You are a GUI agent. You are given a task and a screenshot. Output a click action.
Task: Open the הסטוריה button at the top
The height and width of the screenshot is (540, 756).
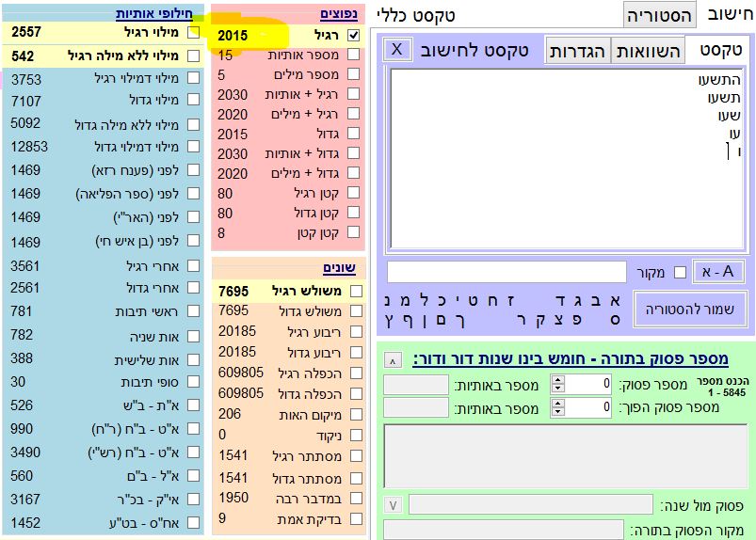[660, 14]
